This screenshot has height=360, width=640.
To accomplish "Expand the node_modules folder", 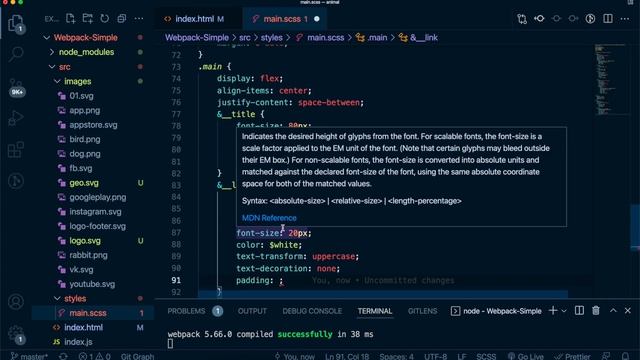I will click(x=52, y=52).
